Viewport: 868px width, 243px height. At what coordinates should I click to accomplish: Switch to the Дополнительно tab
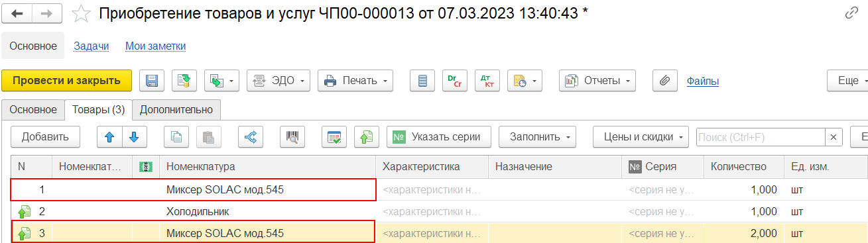point(176,110)
